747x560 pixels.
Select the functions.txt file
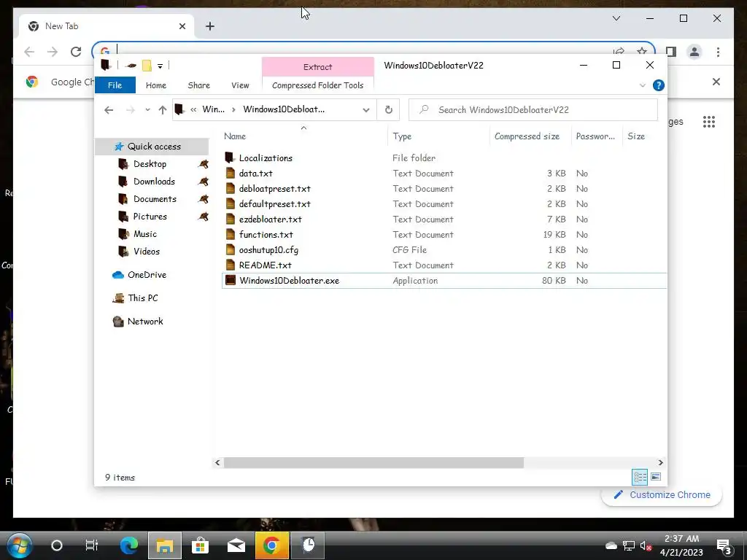click(266, 235)
